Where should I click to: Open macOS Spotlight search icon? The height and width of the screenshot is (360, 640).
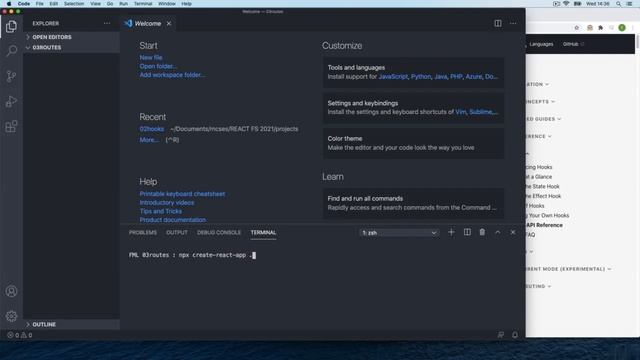coord(619,4)
